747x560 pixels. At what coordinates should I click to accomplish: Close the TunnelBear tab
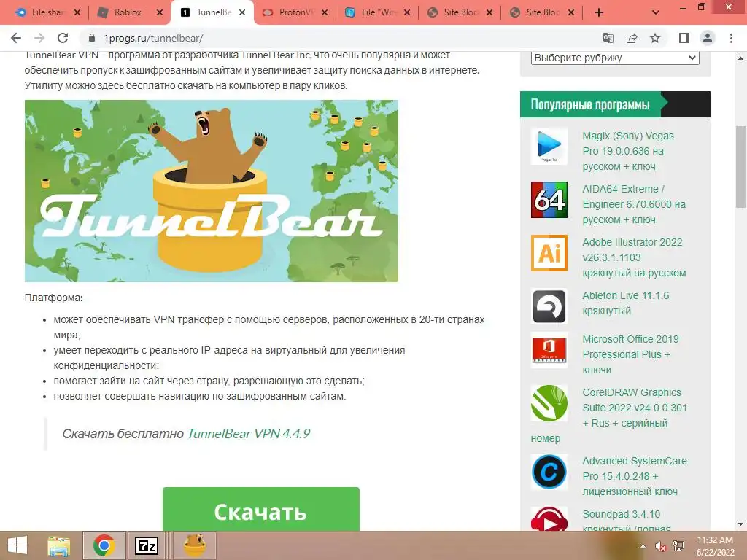(x=242, y=13)
